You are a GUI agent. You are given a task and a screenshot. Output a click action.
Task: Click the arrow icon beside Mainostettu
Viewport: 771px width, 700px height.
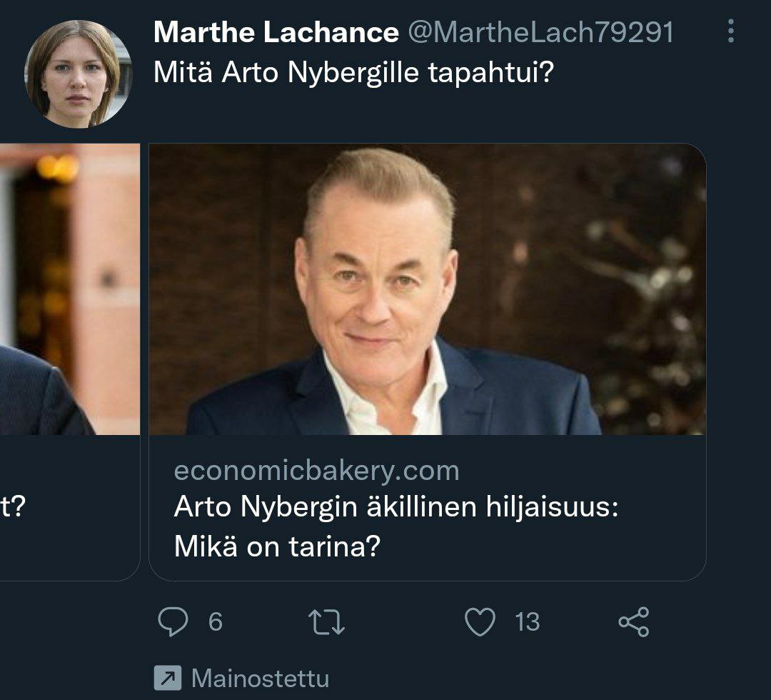(167, 678)
